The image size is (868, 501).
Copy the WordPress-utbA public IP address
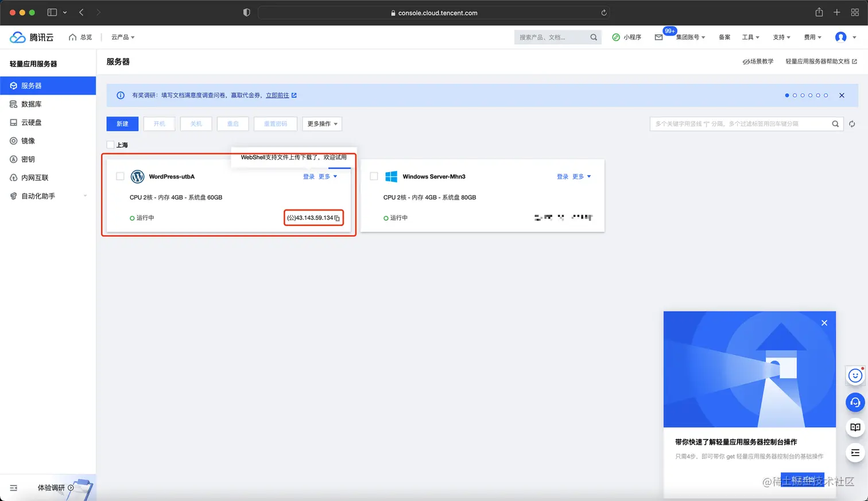337,218
